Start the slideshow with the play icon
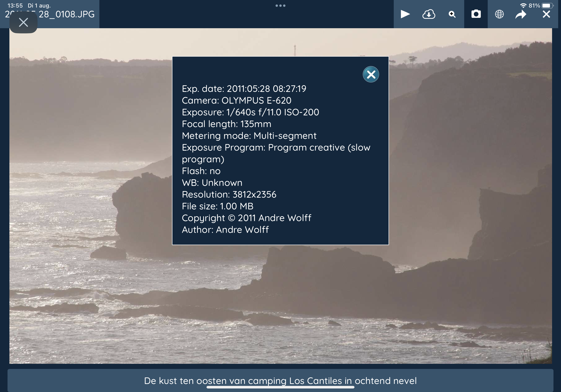The height and width of the screenshot is (392, 561). 405,14
